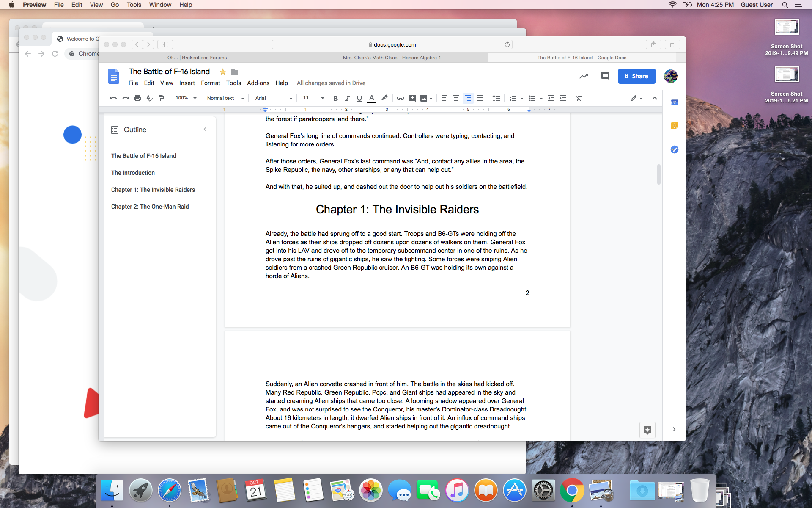Jump to The Introduction in outline
The width and height of the screenshot is (812, 508).
pos(133,173)
